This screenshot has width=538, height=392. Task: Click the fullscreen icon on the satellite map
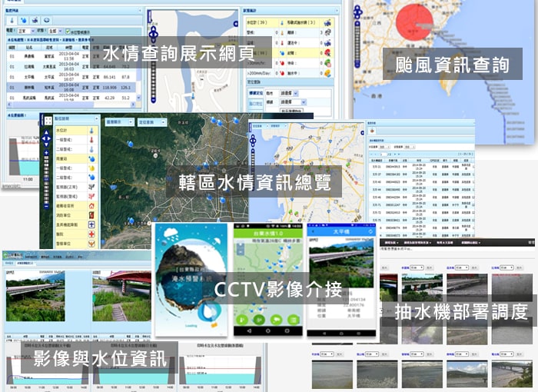[48, 121]
